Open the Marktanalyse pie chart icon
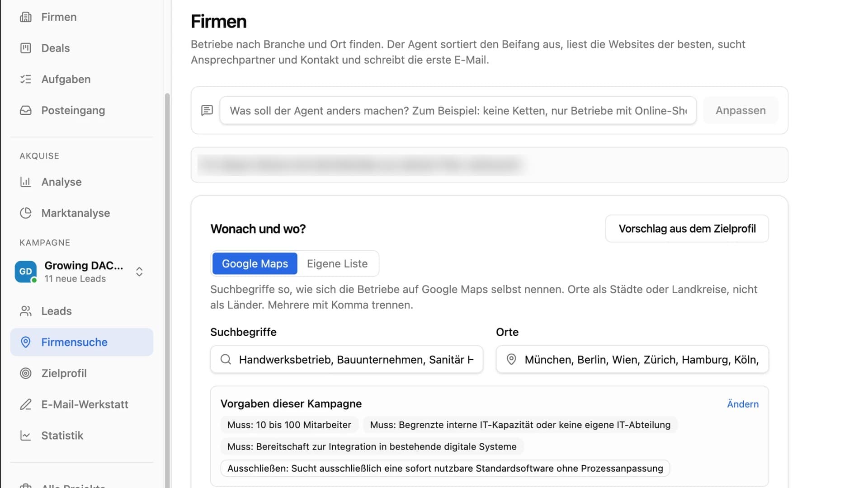Screen dimensions: 868x488 tap(26, 213)
